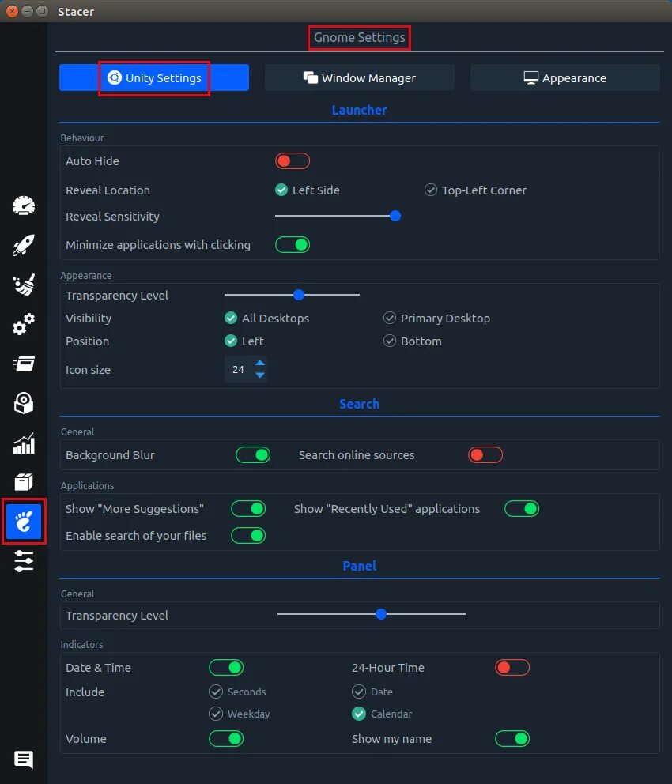Choose All Desktops visibility option

[x=267, y=318]
